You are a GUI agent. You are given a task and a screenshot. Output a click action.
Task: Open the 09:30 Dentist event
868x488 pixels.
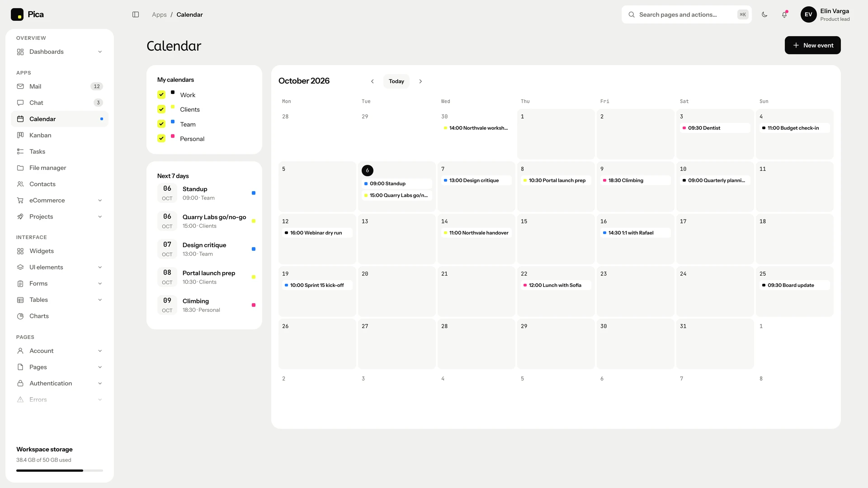point(715,128)
